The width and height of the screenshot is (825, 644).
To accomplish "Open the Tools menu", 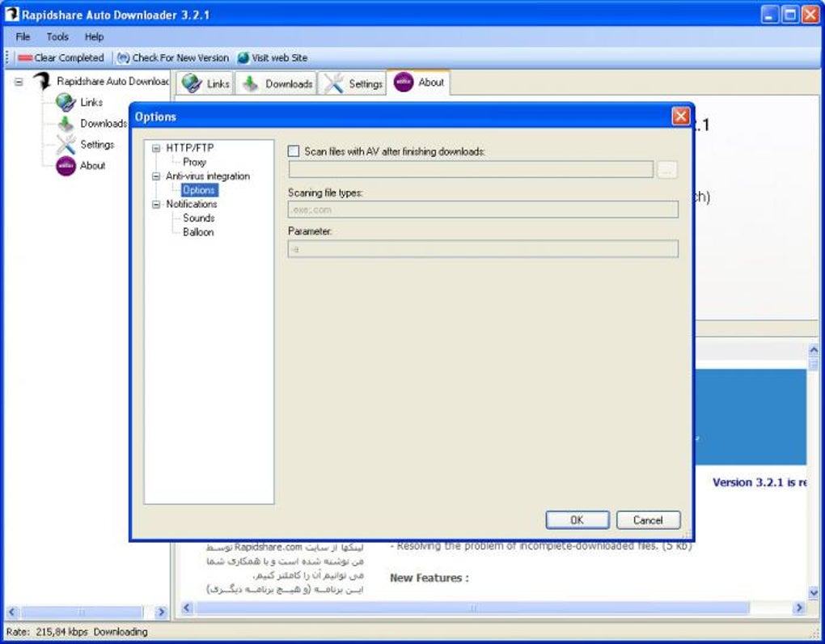I will 57,37.
